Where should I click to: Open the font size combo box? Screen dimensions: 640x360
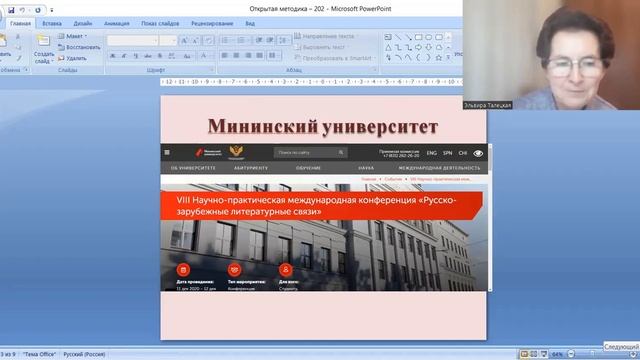coord(168,40)
